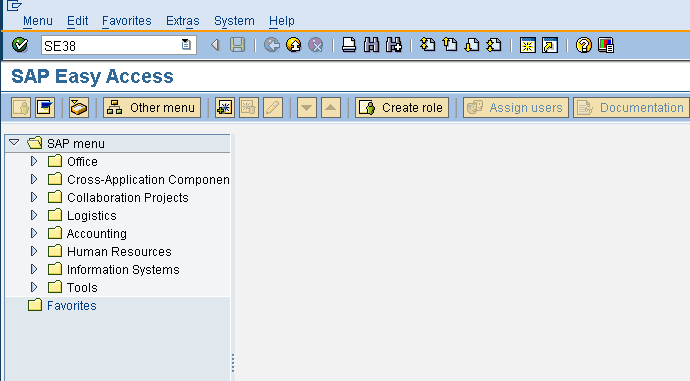The height and width of the screenshot is (381, 690).
Task: Click the Add to Favorites icon
Action: click(225, 107)
